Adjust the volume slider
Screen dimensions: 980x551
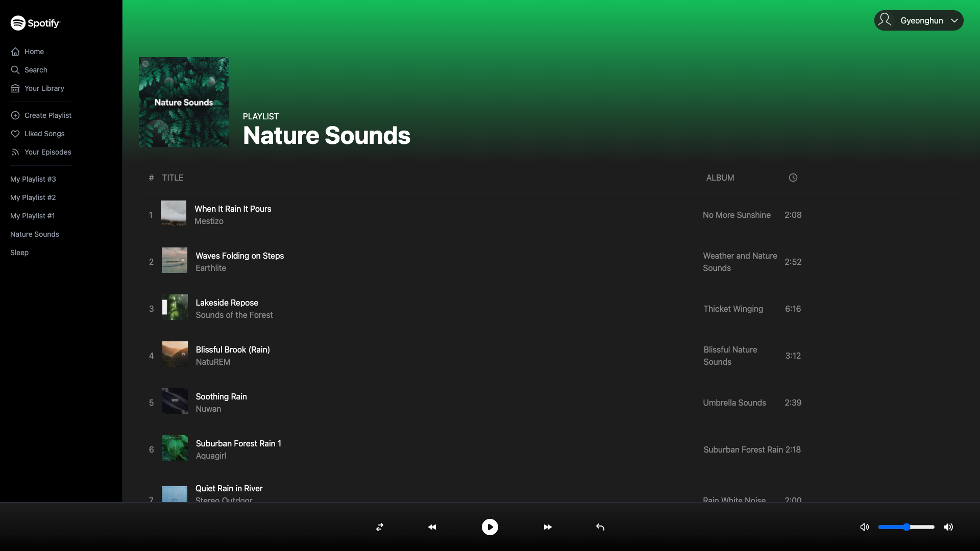(x=906, y=527)
